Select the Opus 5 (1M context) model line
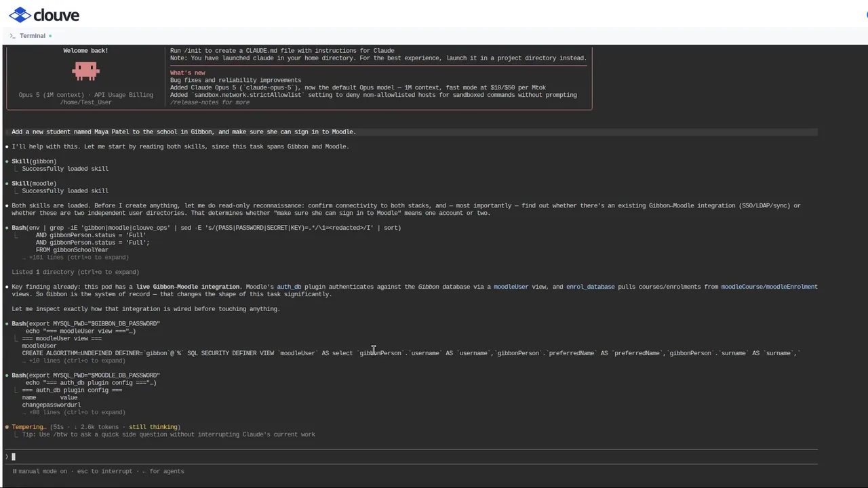 point(85,95)
